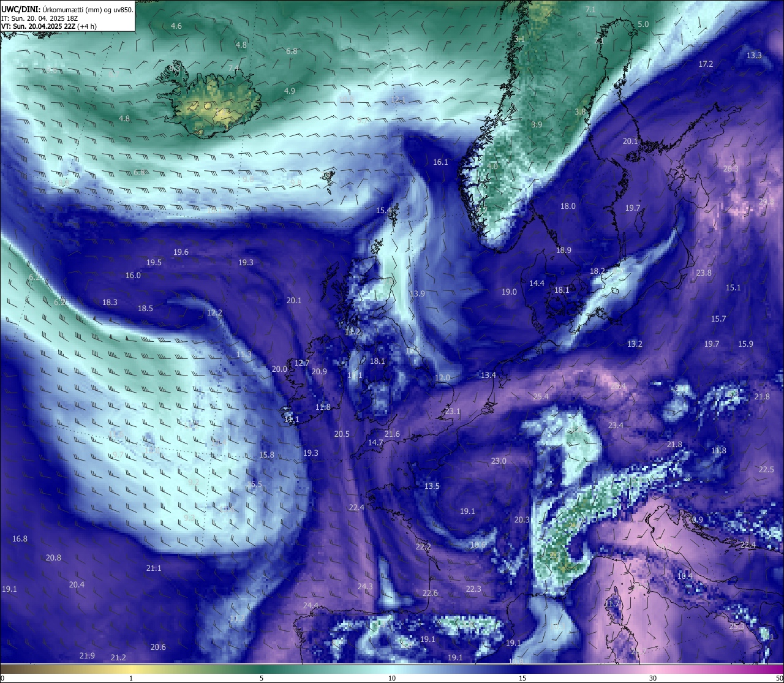Click the map value '15.9'
Screen dimensions: 784x683
coord(745,344)
